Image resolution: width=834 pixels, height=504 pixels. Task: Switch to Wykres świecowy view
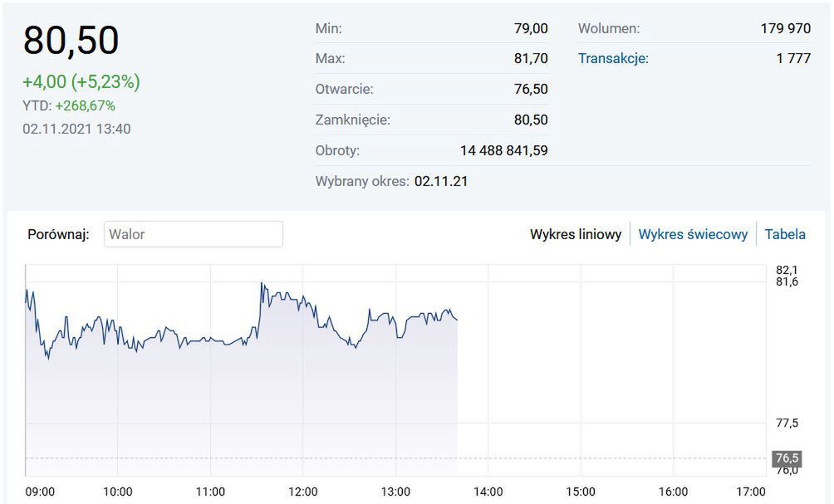click(693, 234)
